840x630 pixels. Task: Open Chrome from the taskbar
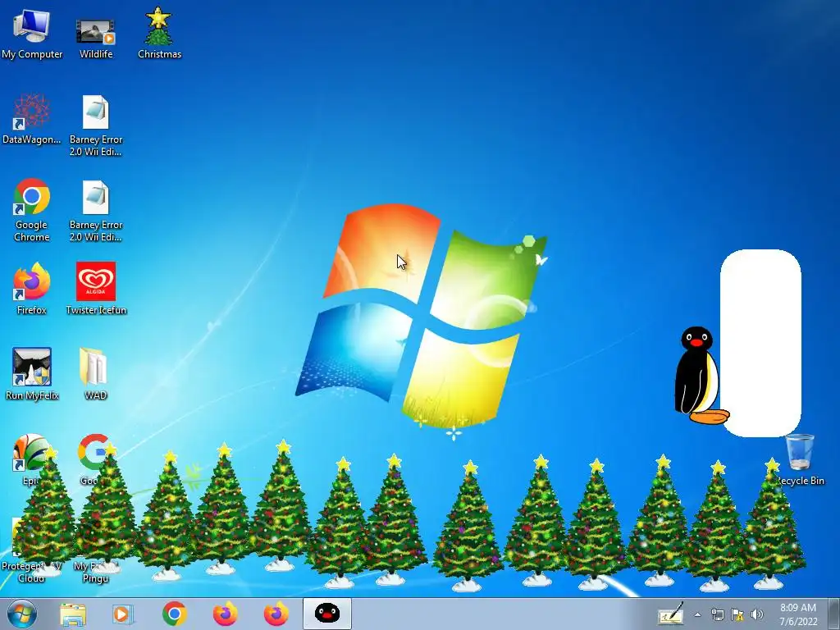coord(174,614)
